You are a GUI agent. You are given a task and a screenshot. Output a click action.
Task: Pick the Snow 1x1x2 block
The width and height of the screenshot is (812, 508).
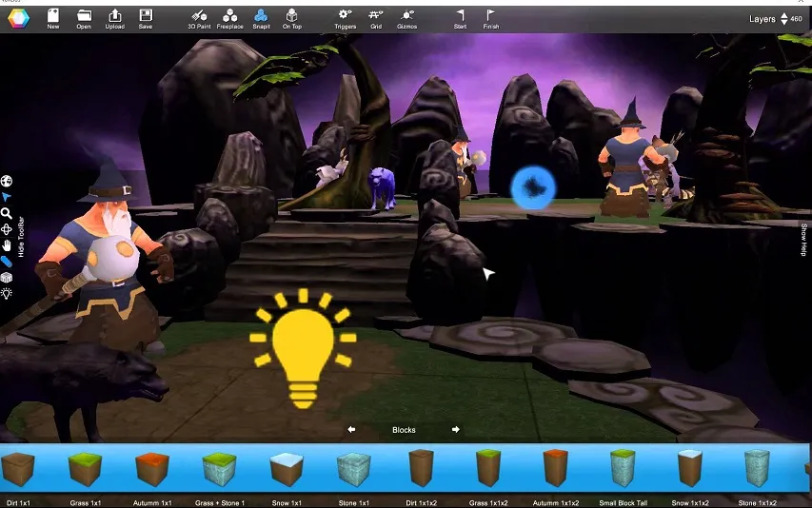pyautogui.click(x=690, y=468)
